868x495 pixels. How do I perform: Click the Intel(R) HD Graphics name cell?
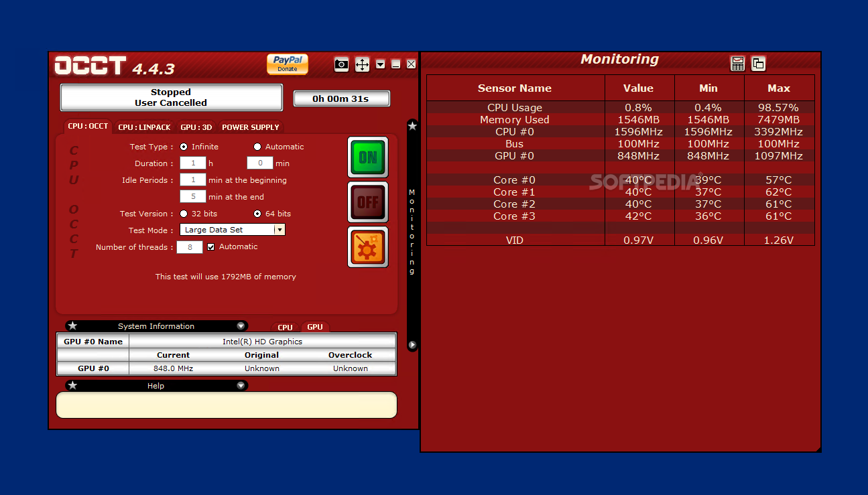tap(262, 342)
